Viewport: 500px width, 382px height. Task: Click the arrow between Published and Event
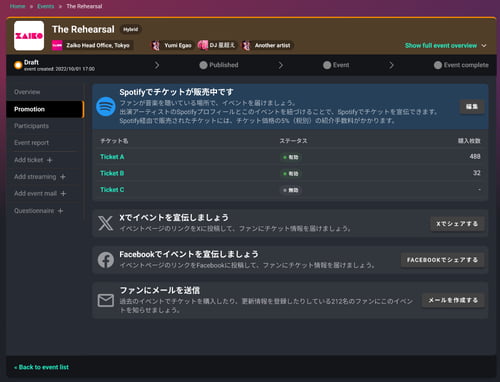click(x=281, y=65)
